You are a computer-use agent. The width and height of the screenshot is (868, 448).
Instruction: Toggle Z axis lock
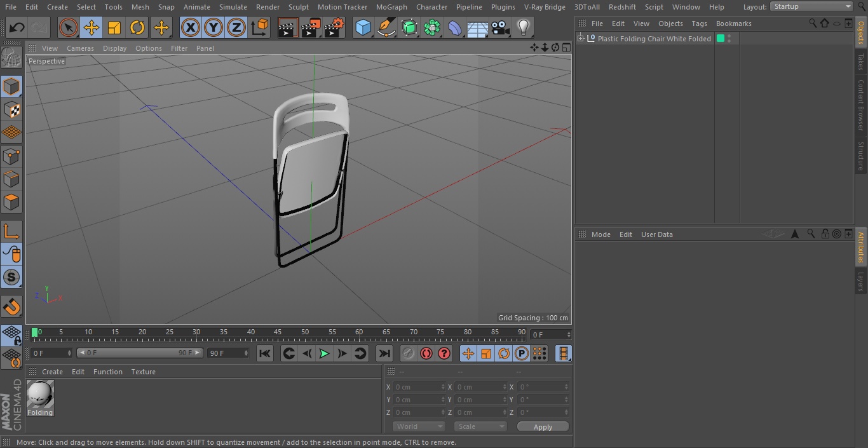[236, 27]
